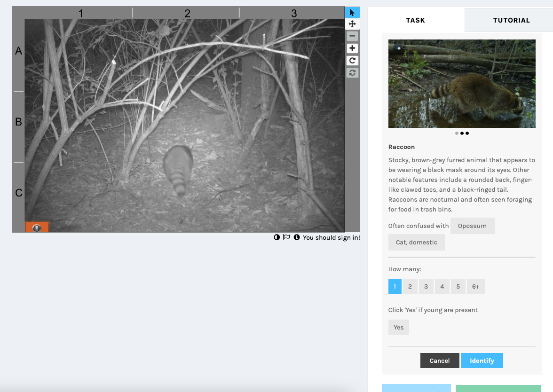Click the orange camera brand logo

pyautogui.click(x=37, y=227)
